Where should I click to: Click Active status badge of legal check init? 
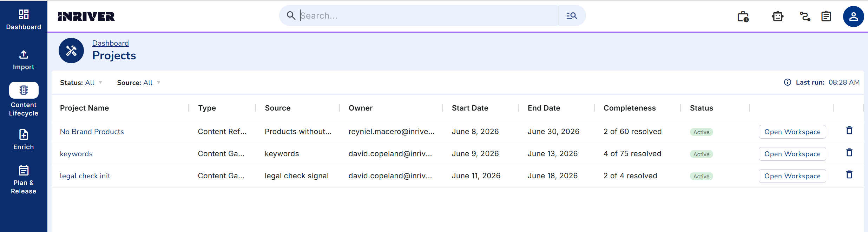701,176
